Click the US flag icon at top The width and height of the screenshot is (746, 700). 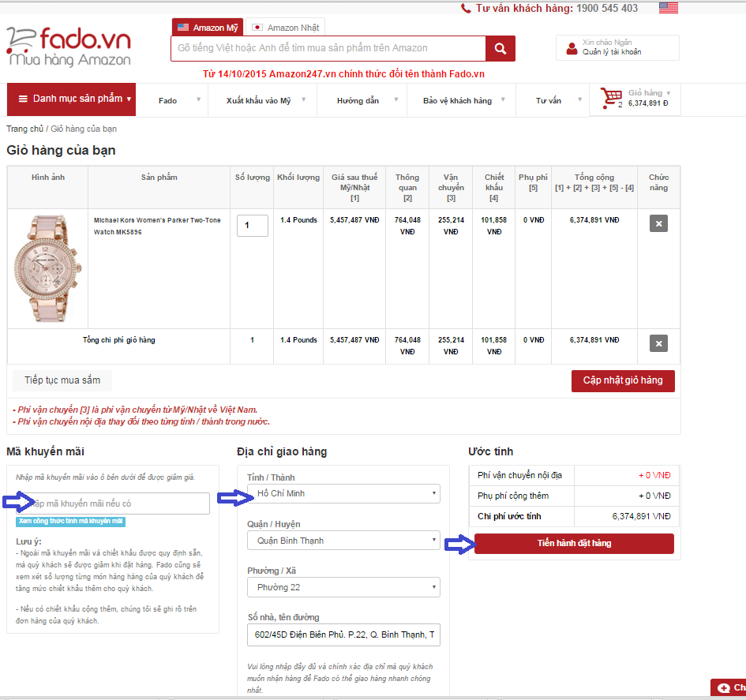[669, 8]
